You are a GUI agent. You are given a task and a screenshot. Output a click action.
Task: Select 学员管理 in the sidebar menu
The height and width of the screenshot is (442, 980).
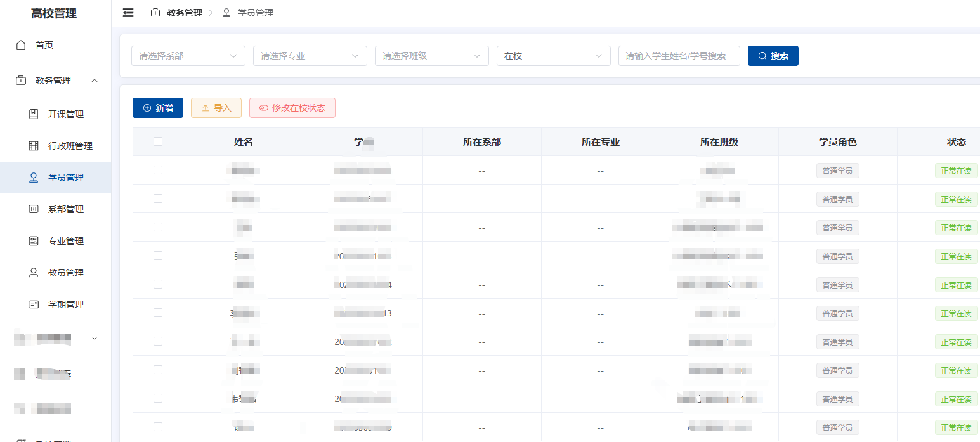pyautogui.click(x=56, y=178)
